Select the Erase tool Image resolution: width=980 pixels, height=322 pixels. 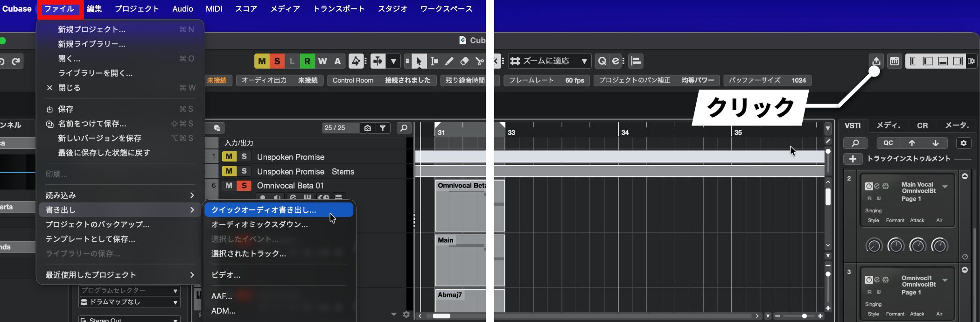tap(464, 61)
